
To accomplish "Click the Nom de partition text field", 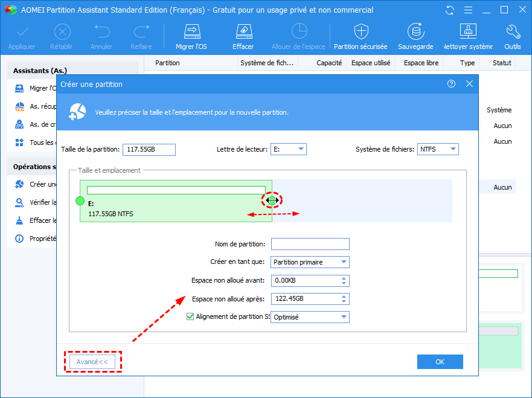I will [310, 244].
